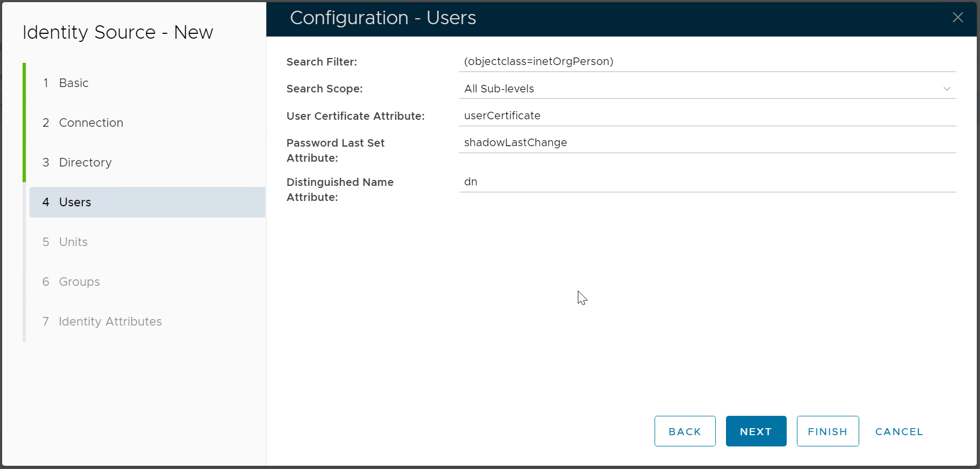Open the Groups wizard step
Image resolution: width=980 pixels, height=469 pixels.
pyautogui.click(x=79, y=282)
